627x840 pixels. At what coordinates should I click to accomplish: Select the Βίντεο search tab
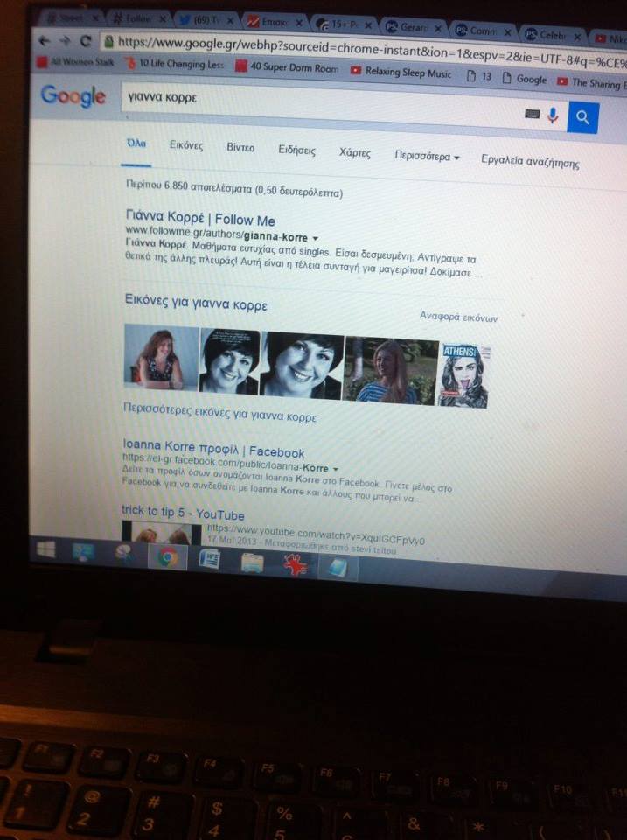240,147
